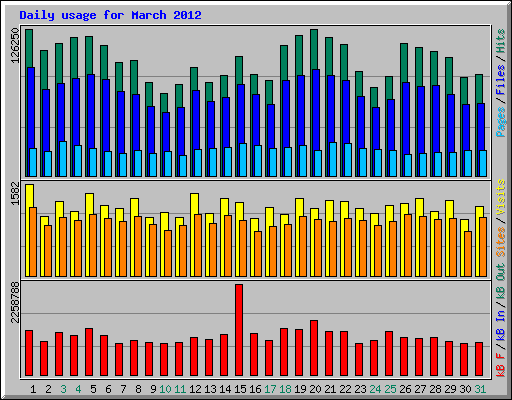Click the 126250 hits axis value

click(15, 45)
